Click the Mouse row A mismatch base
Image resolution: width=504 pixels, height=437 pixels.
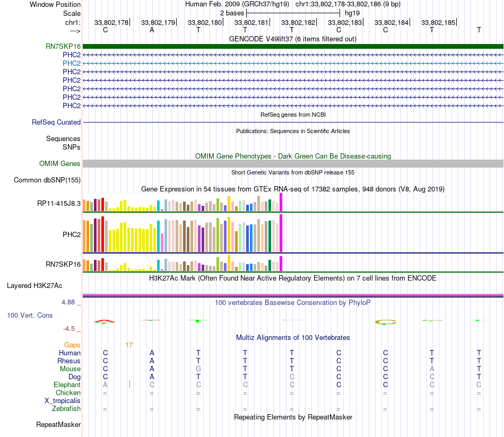point(432,369)
